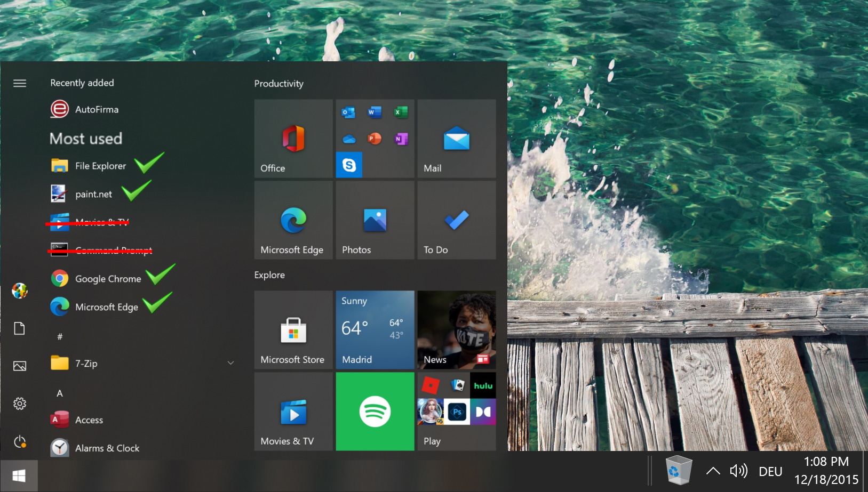The height and width of the screenshot is (492, 868).
Task: Open the volume speaker control
Action: 739,471
